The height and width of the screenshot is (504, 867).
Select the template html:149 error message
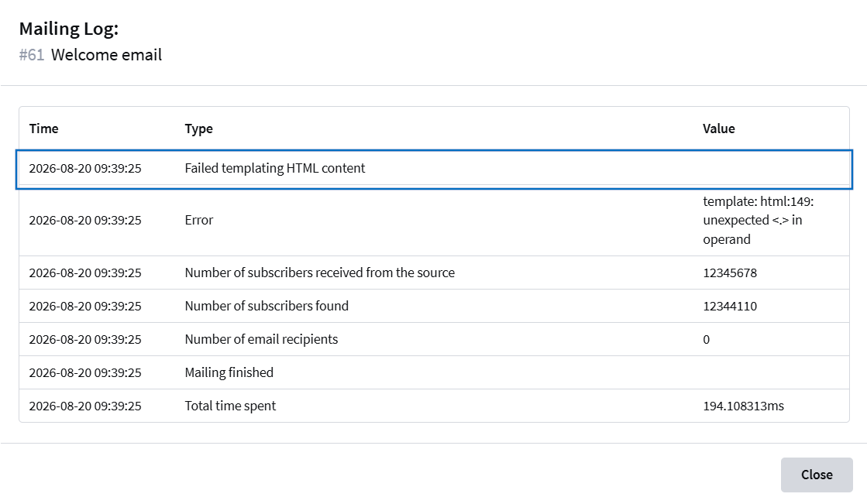point(758,221)
